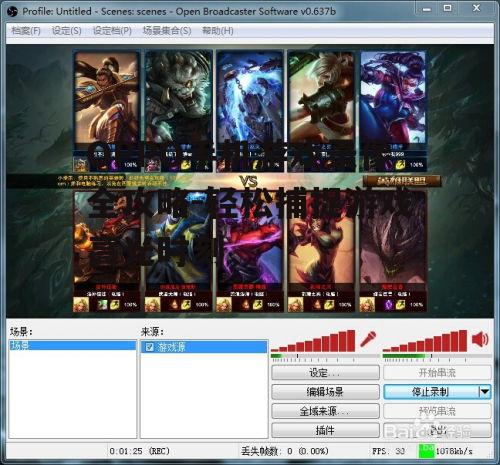
Task: Minimize the OBS window
Action: (427, 9)
